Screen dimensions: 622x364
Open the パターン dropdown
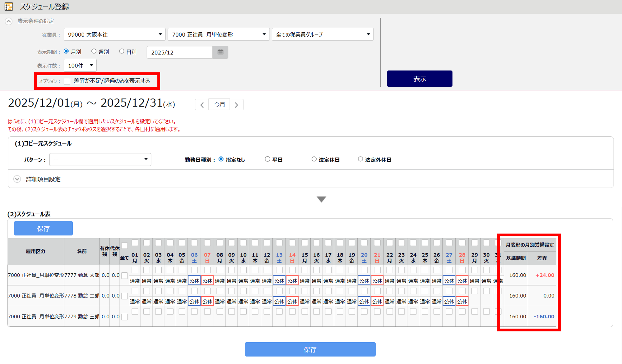(x=100, y=160)
